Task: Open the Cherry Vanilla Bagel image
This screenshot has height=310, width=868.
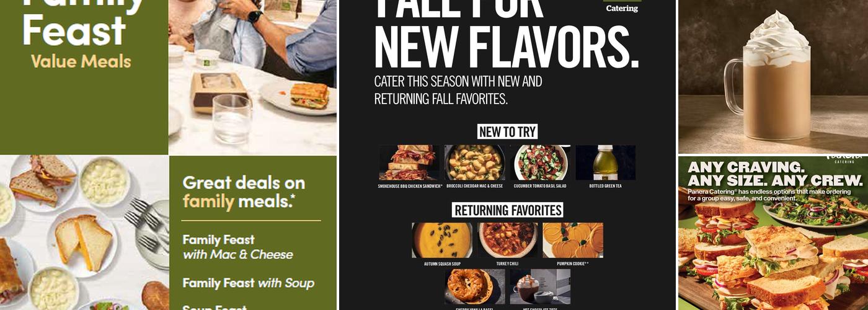Action: pos(475,286)
